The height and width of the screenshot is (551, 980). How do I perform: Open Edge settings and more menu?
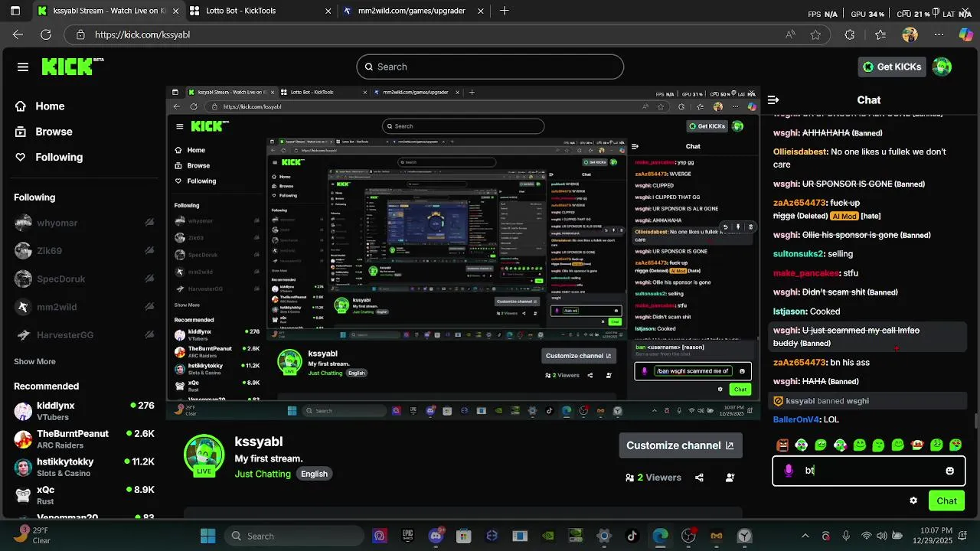(x=939, y=34)
